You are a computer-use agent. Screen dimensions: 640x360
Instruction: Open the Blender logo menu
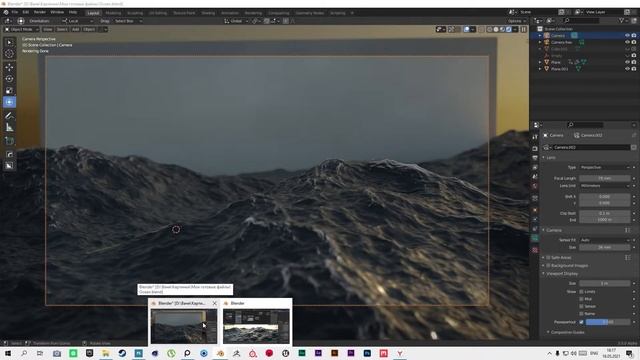coord(6,12)
